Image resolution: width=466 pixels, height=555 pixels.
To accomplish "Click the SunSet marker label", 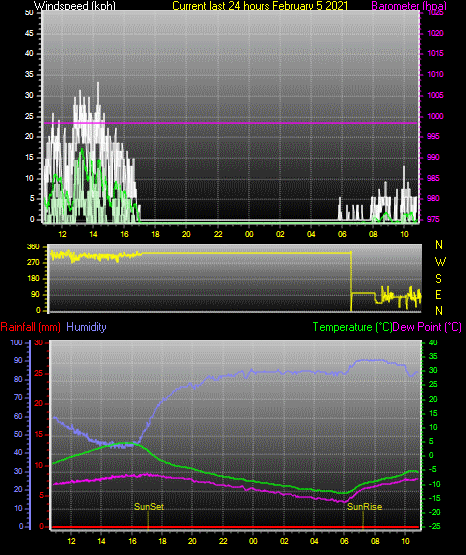I will (149, 507).
